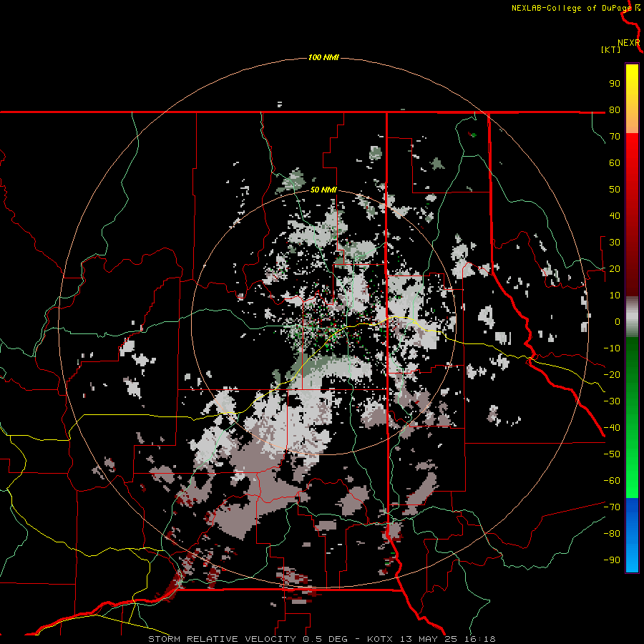The width and height of the screenshot is (644, 644).
Task: Pick the red outbound segment of the color bar
Action: [x=632, y=215]
